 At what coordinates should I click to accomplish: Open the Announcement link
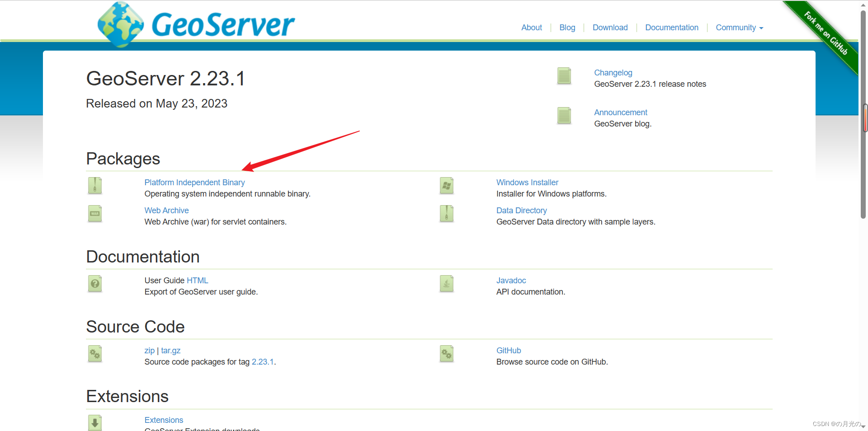coord(621,112)
